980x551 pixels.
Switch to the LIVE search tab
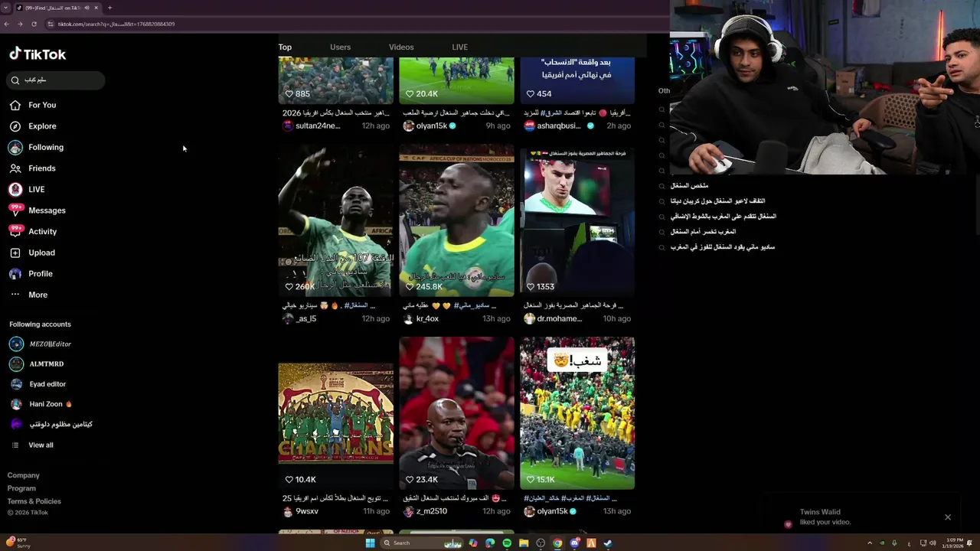click(459, 47)
